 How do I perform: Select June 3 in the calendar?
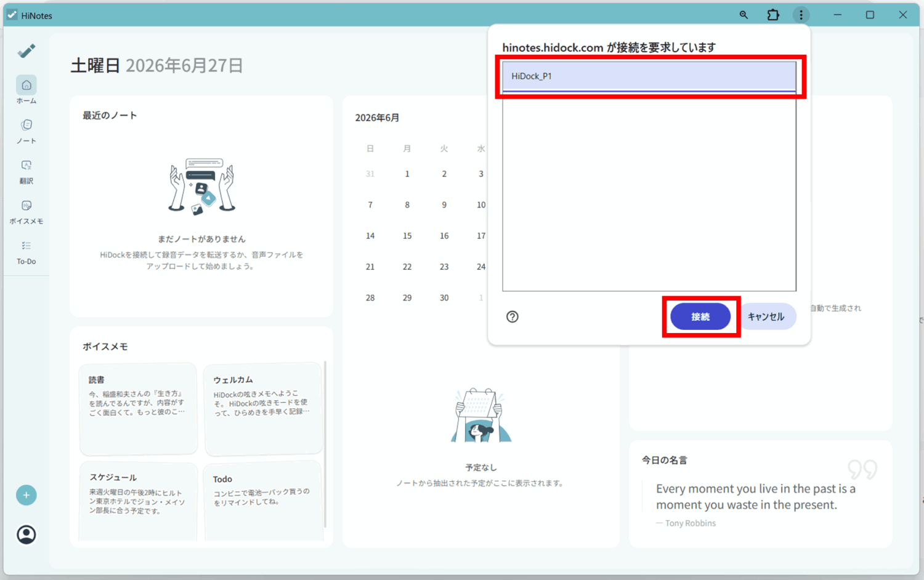pyautogui.click(x=481, y=174)
